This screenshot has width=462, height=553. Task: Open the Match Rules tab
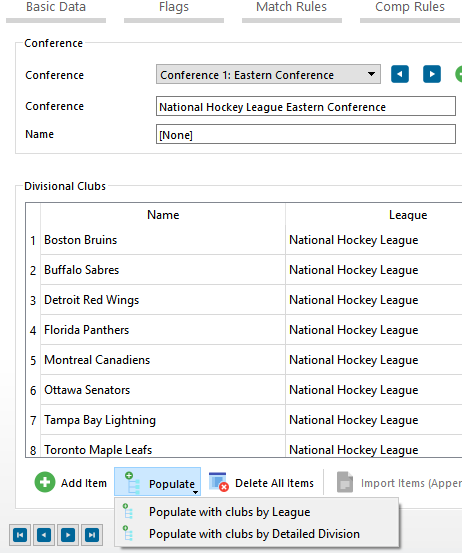292,11
